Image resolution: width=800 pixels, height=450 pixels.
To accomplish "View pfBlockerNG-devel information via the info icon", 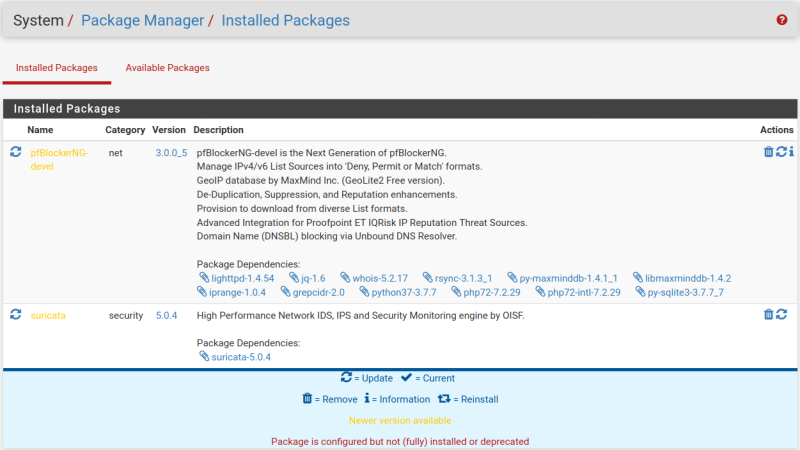I will (791, 152).
